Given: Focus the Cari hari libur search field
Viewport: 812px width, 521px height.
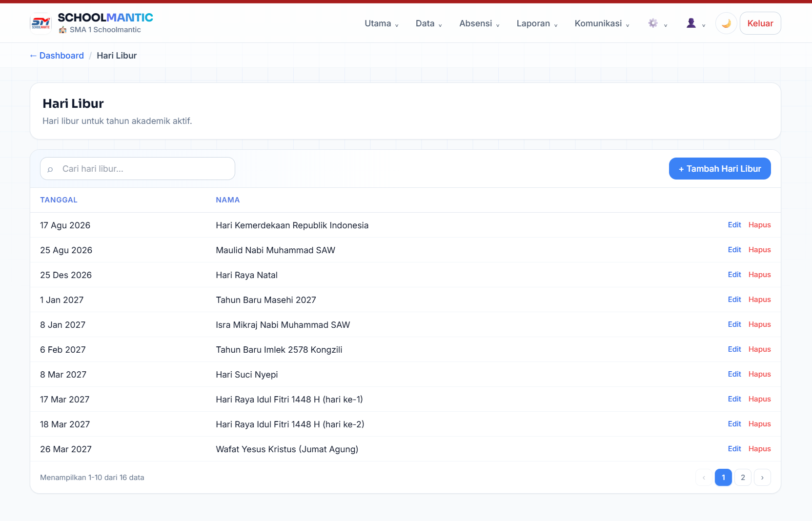Looking at the screenshot, I should [x=138, y=169].
